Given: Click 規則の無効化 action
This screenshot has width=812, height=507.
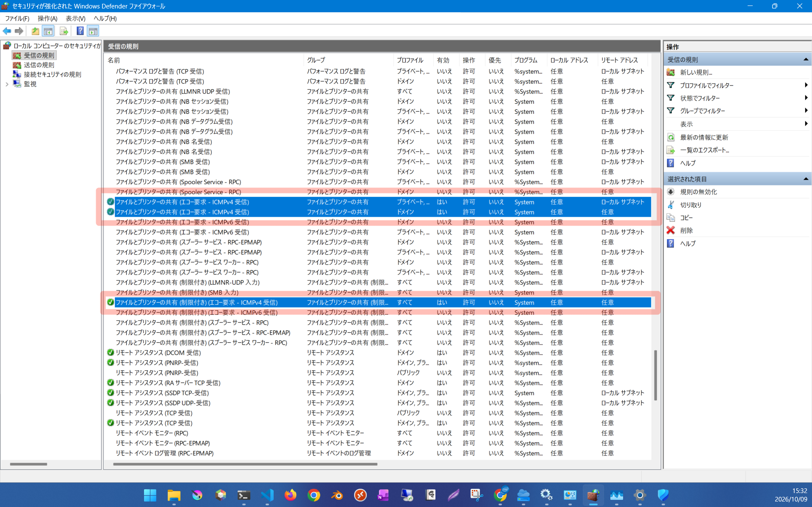Looking at the screenshot, I should coord(698,192).
